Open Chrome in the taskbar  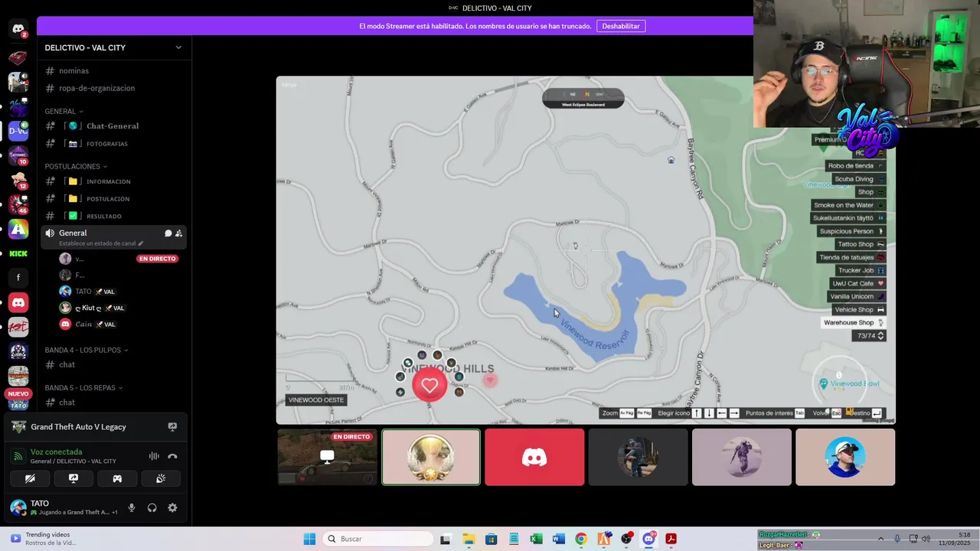pyautogui.click(x=581, y=539)
